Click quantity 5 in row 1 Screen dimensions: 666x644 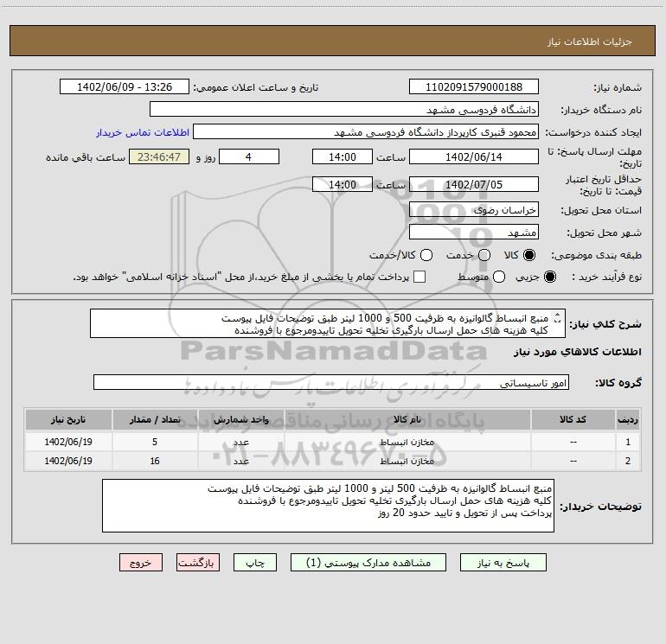point(155,442)
